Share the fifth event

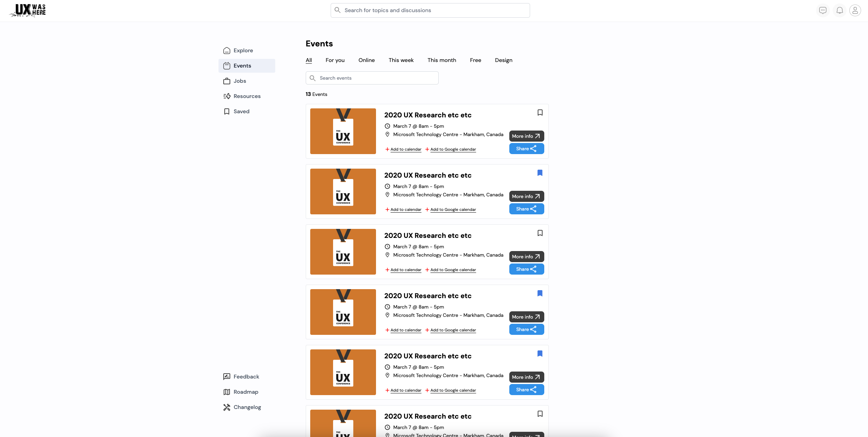coord(527,390)
